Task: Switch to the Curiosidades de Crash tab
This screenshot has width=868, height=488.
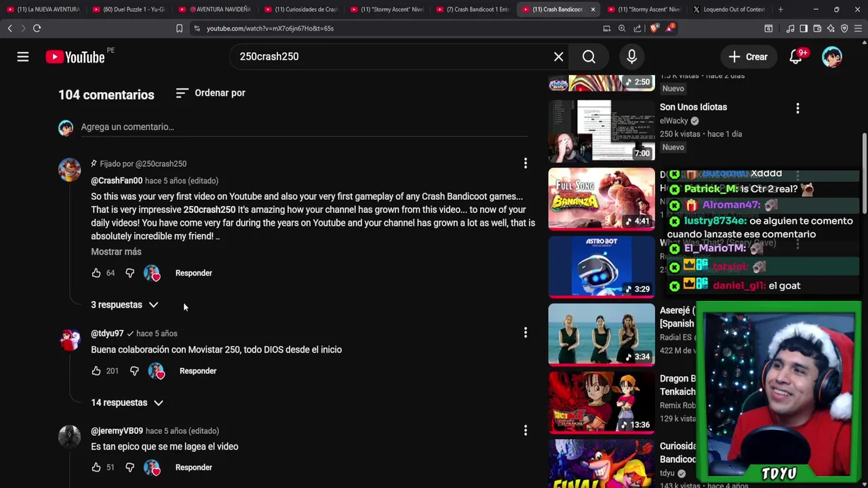Action: pyautogui.click(x=300, y=9)
